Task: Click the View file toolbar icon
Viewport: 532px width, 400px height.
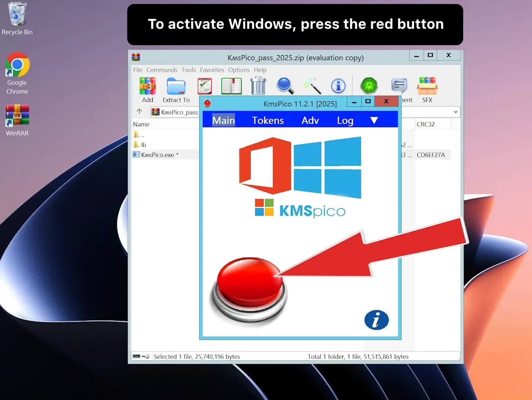Action: pos(232,86)
